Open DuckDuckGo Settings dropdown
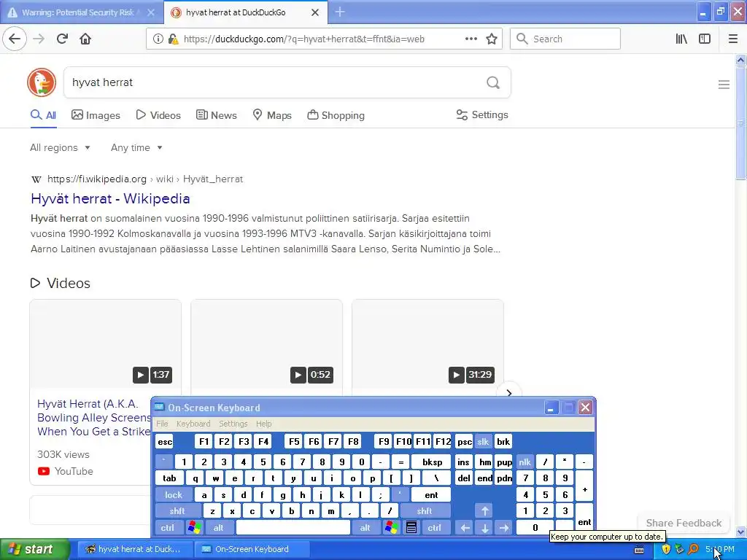The height and width of the screenshot is (560, 747). pos(482,114)
